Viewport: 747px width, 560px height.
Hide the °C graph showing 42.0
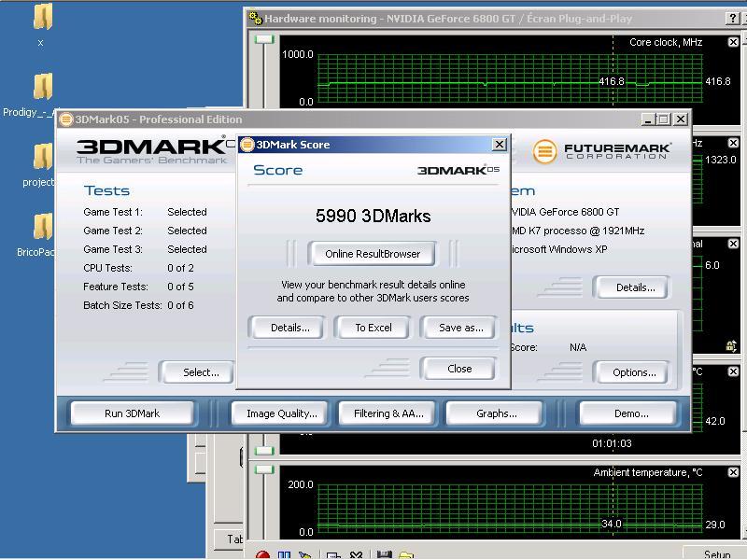733,371
